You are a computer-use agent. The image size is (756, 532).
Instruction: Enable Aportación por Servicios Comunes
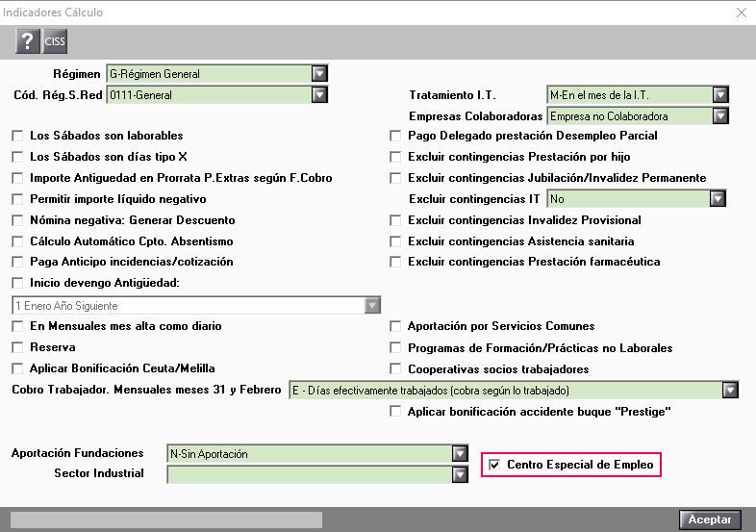point(395,326)
